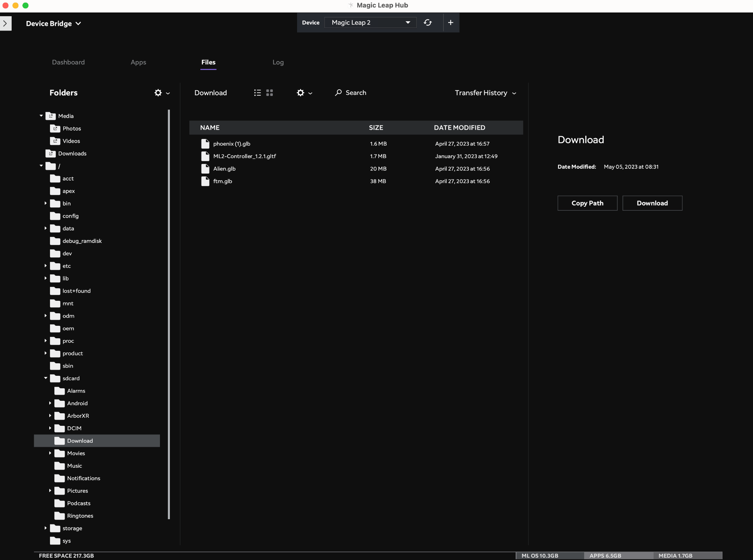The image size is (753, 560).
Task: Select the ftm.glb file icon
Action: 205,181
